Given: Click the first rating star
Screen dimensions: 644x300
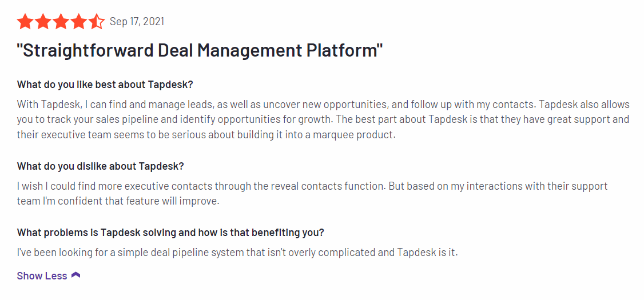Looking at the screenshot, I should [x=25, y=22].
